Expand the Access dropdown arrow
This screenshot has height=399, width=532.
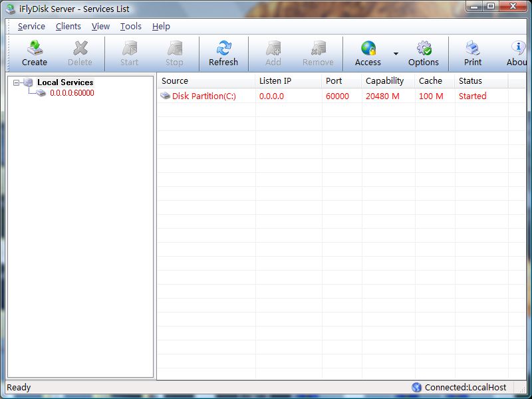[396, 54]
